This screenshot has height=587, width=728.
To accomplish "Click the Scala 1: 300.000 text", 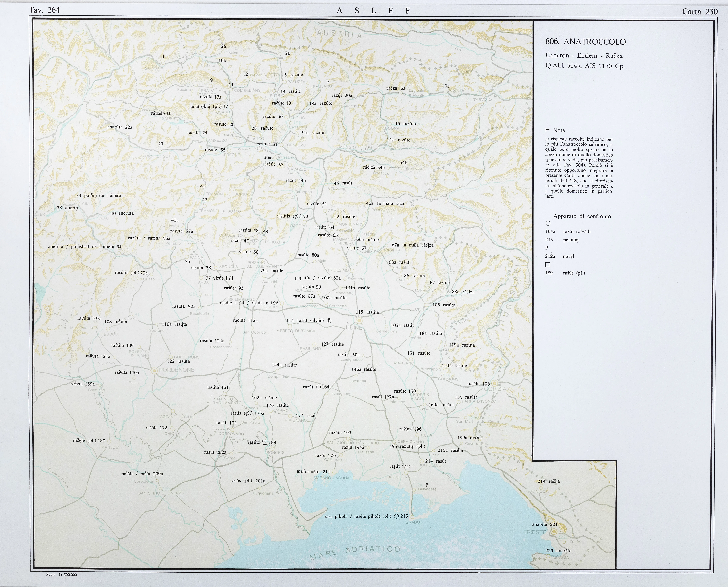I will tap(62, 575).
